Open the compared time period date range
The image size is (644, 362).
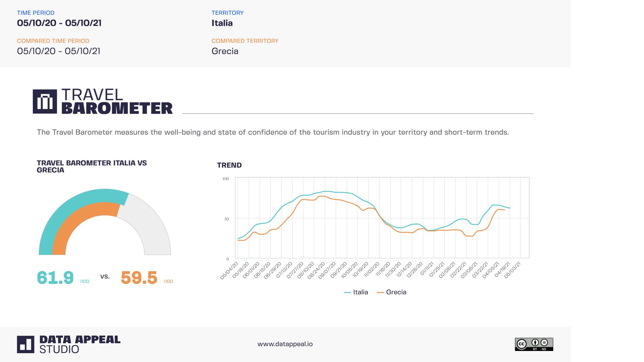point(59,51)
